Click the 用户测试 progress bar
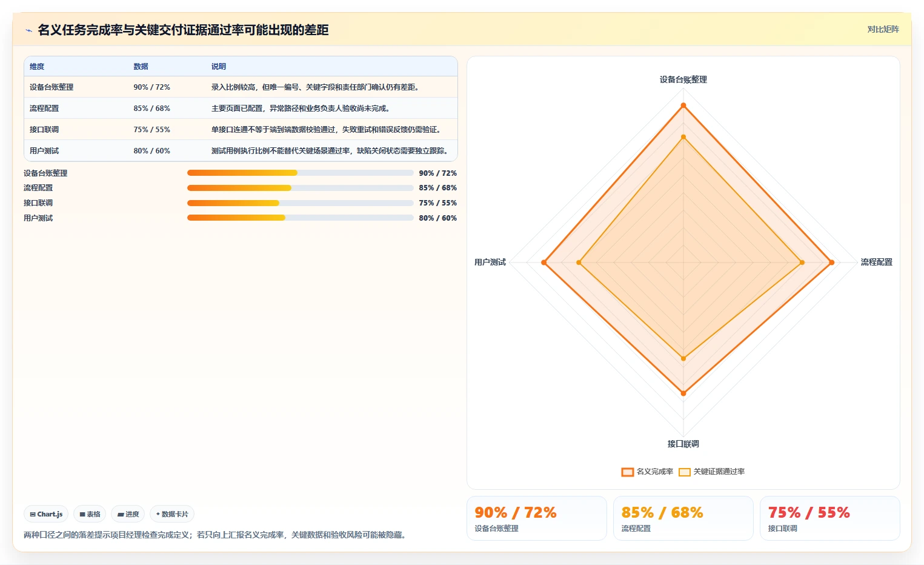This screenshot has width=924, height=565. [x=301, y=218]
